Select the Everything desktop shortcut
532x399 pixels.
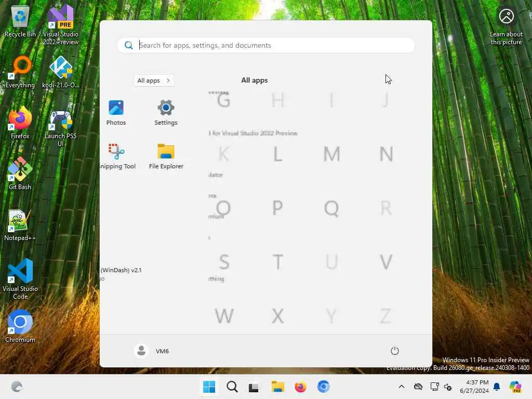click(20, 72)
